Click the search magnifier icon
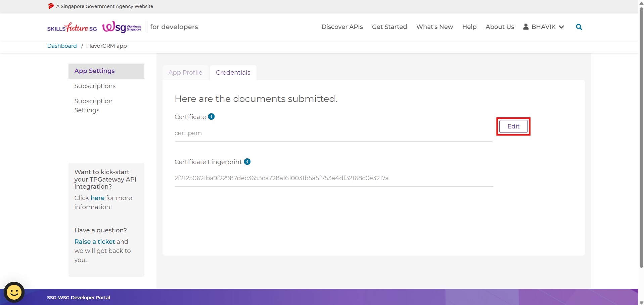644x305 pixels. [579, 27]
